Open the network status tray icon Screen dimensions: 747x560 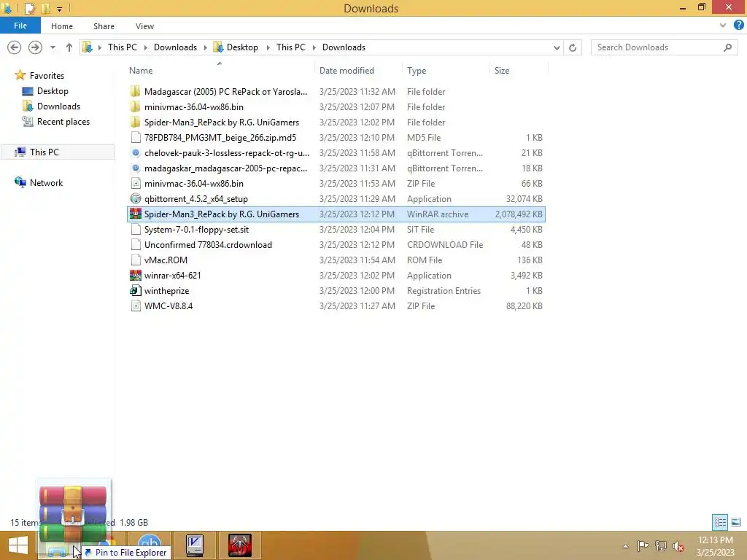661,546
